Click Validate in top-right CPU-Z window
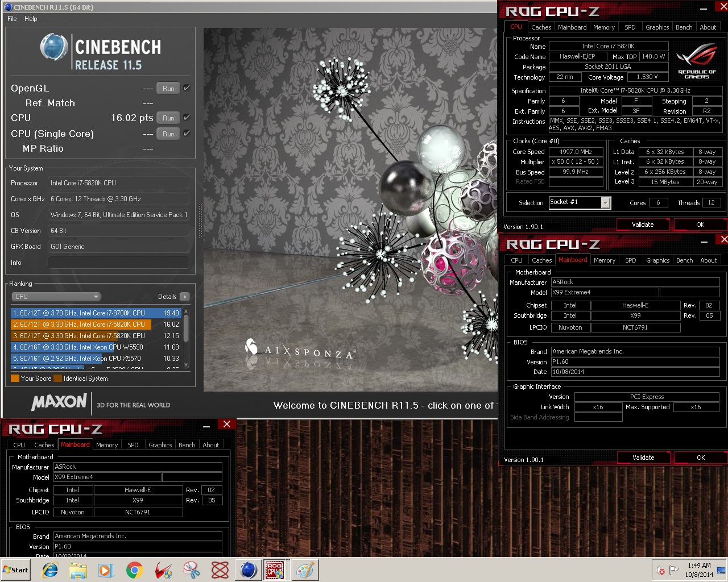The image size is (728, 582). (x=643, y=225)
